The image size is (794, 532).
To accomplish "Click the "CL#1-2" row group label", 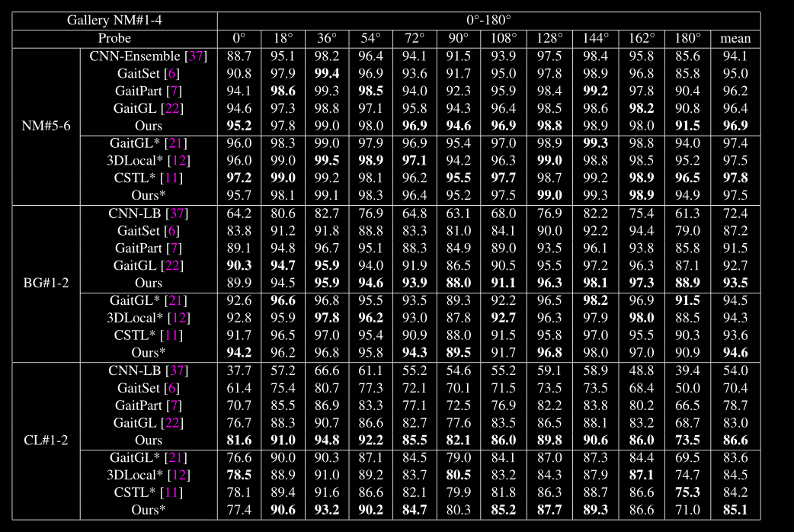I will click(46, 440).
